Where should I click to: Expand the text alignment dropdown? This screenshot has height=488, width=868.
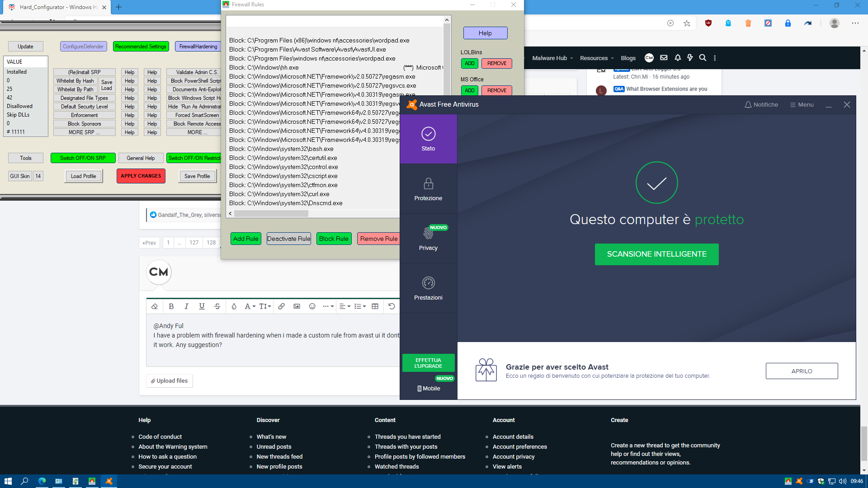(344, 306)
